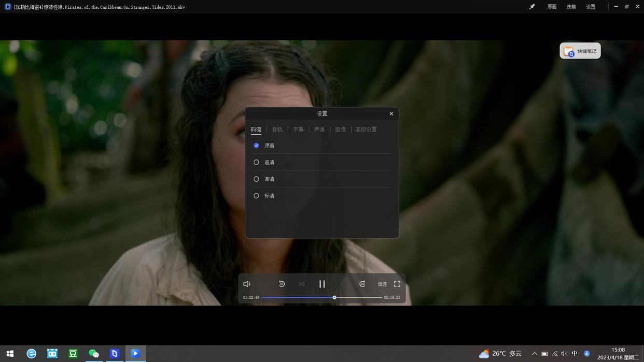Open the 高级设置 advanced settings tab

point(366,129)
